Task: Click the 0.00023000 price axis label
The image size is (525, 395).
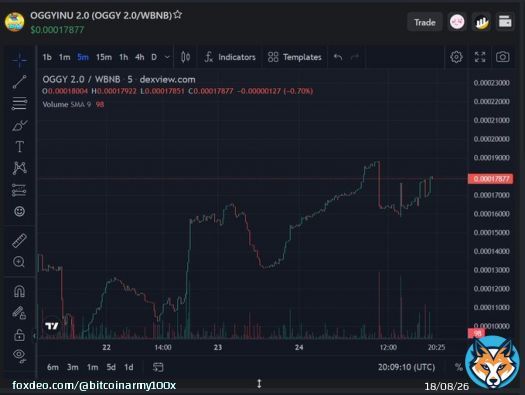Action: [492, 83]
